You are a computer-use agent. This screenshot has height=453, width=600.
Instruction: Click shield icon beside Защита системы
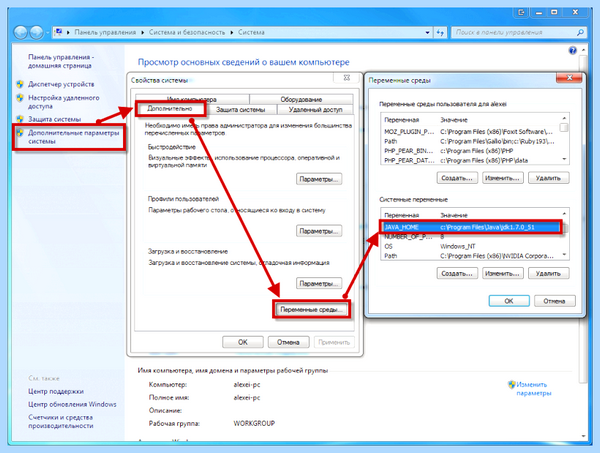[x=20, y=119]
